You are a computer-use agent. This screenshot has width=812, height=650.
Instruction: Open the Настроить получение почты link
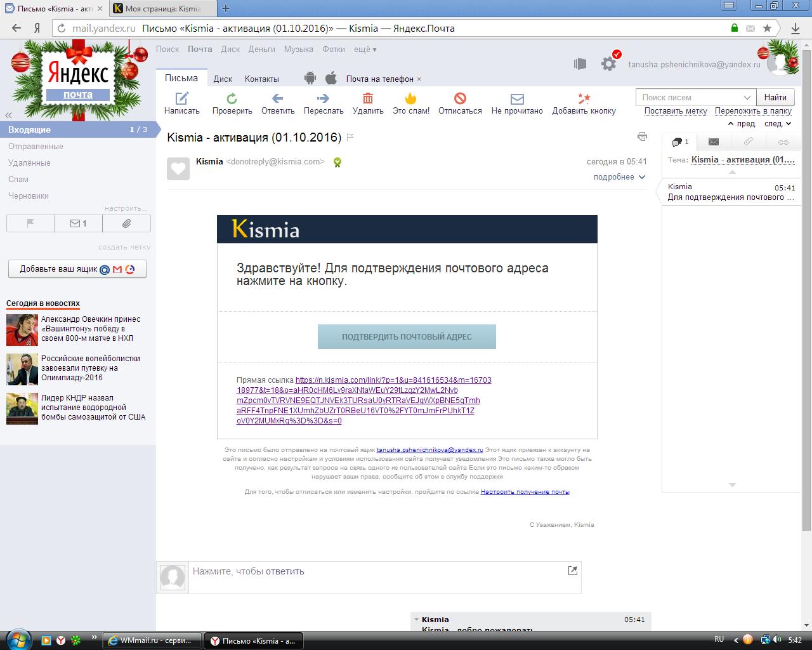pos(525,492)
